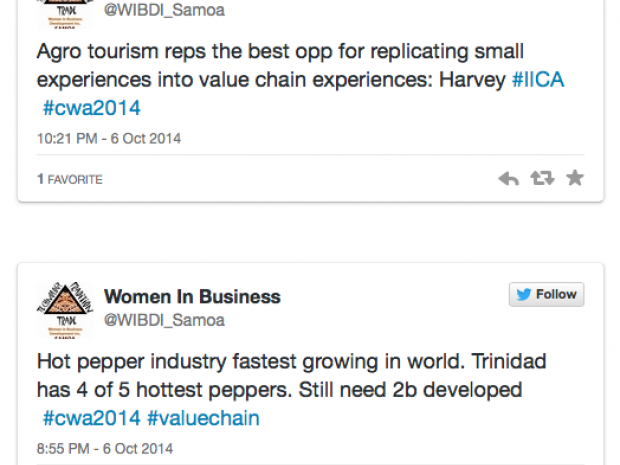Image resolution: width=620 pixels, height=465 pixels.
Task: Favorite the agro tourism tweet with star
Action: pos(575,178)
